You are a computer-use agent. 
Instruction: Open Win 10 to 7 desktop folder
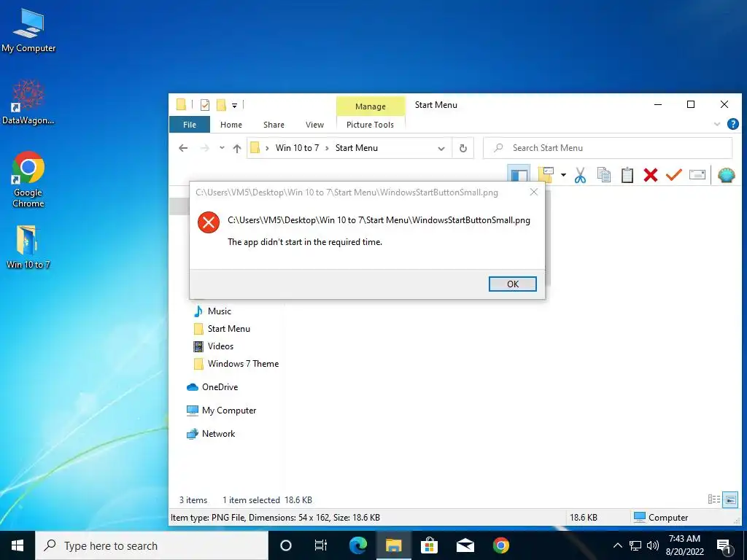(x=28, y=247)
